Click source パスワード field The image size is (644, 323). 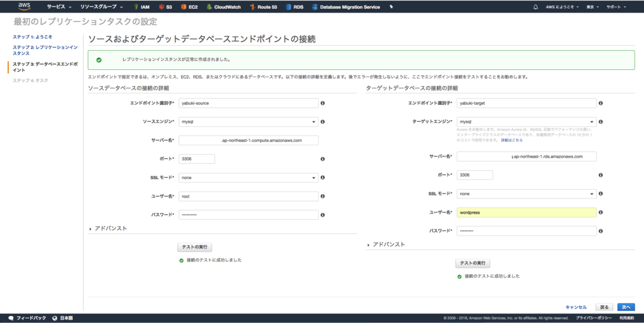[x=248, y=215]
